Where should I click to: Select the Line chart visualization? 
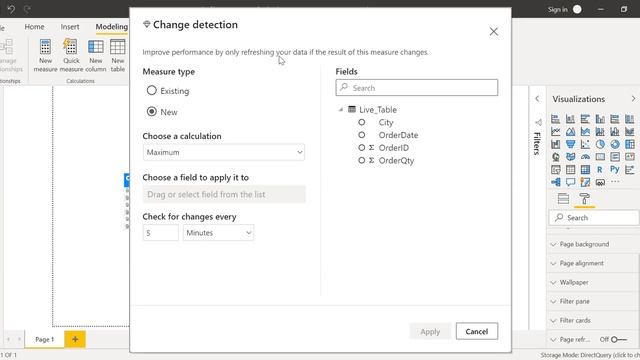click(x=556, y=131)
